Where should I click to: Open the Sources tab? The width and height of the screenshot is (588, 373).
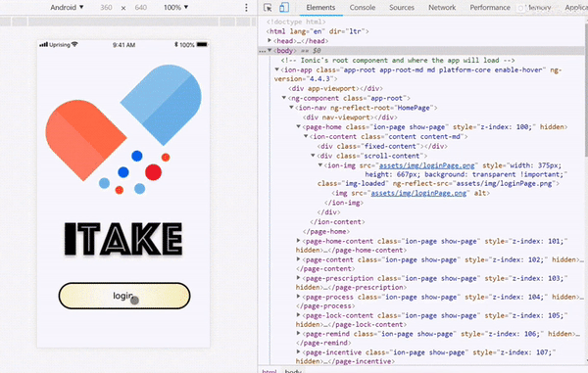click(x=402, y=8)
